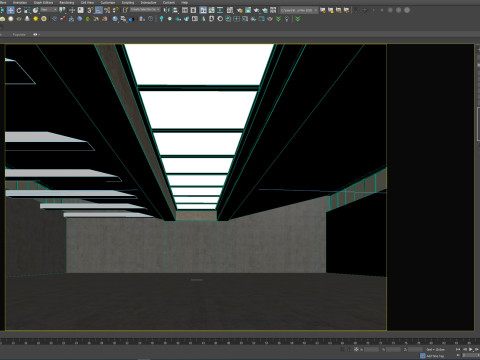The image size is (480, 360).
Task: Click the Z coordinate input field
Action: click(415, 350)
